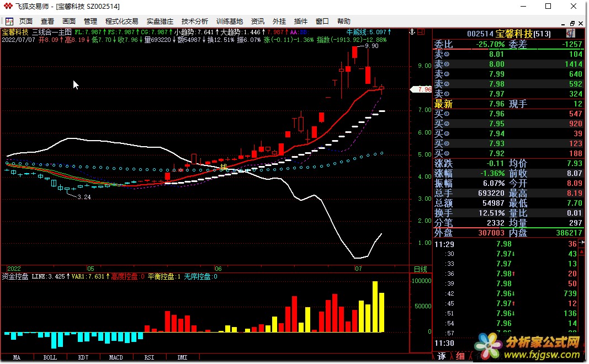Click the 换手 12.51% value

[492, 213]
